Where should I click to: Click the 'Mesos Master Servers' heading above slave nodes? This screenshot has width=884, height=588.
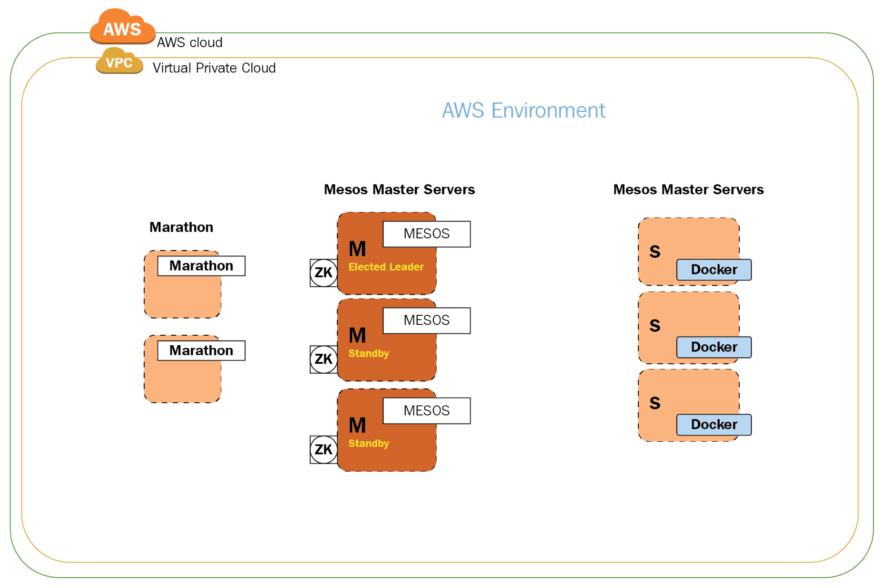(688, 189)
